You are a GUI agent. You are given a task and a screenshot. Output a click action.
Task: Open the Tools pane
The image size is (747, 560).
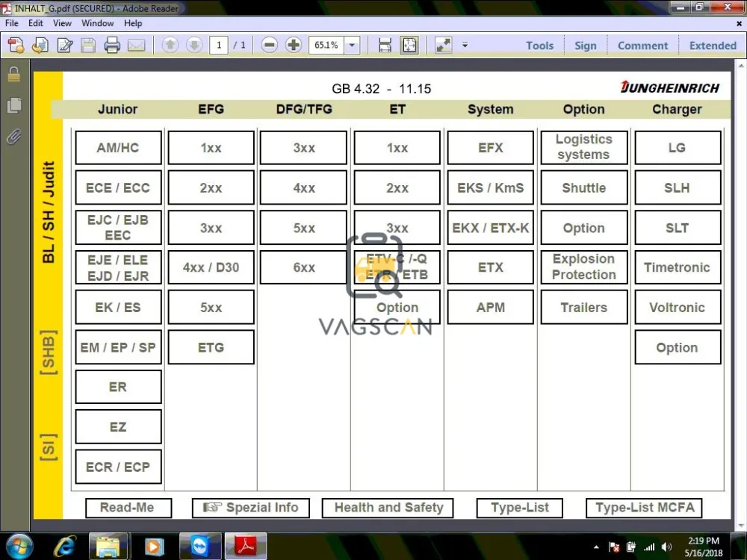point(540,46)
